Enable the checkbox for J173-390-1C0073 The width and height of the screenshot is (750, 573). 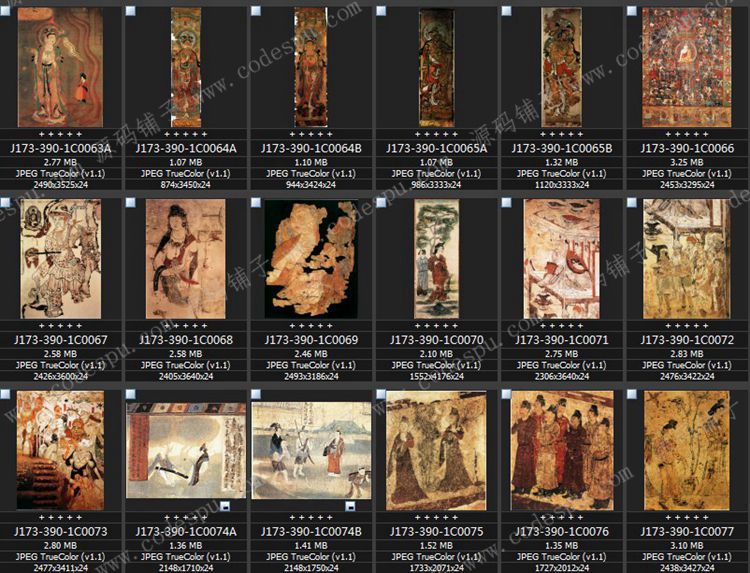(x=5, y=394)
